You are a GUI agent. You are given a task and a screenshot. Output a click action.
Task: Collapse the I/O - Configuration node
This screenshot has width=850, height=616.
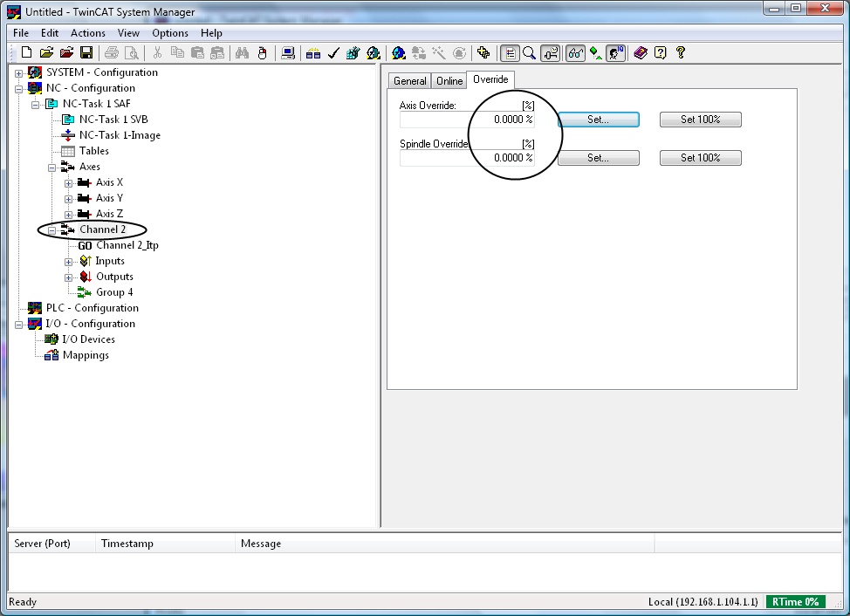point(19,325)
